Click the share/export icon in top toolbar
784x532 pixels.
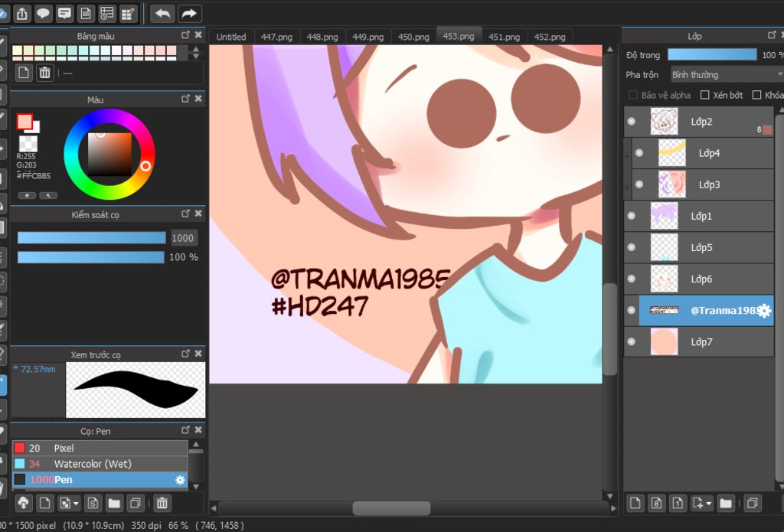click(x=22, y=14)
